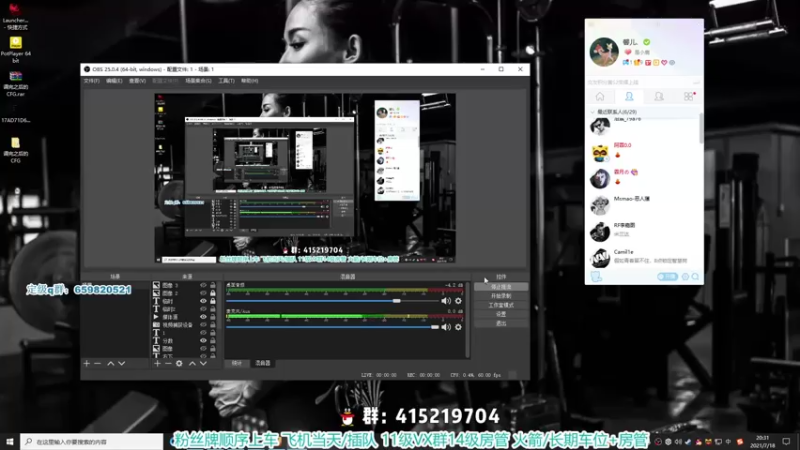Image resolution: width=800 pixels, height=450 pixels.
Task: Open the Windows Start menu
Action: [x=10, y=441]
